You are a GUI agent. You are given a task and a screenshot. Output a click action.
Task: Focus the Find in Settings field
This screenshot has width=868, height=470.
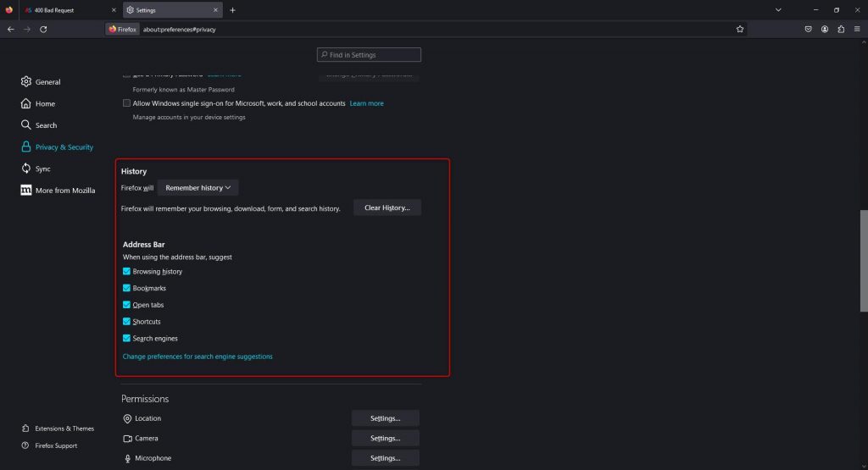pyautogui.click(x=370, y=55)
